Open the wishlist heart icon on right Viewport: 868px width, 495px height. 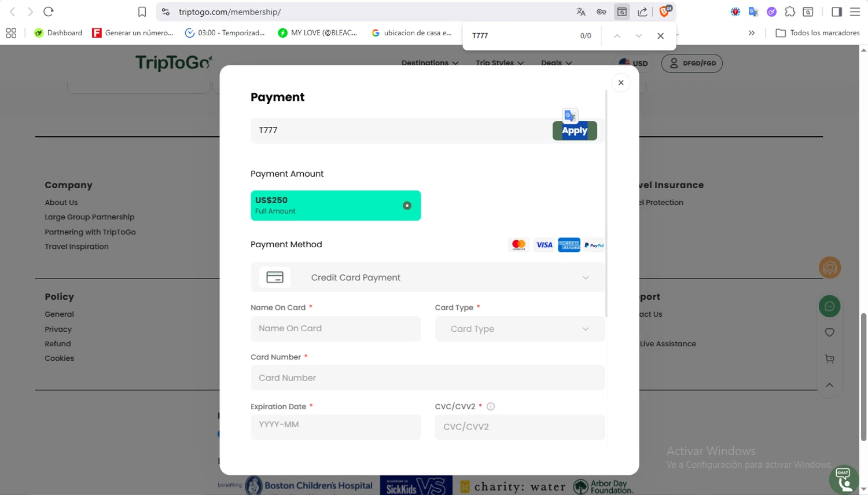coord(830,332)
